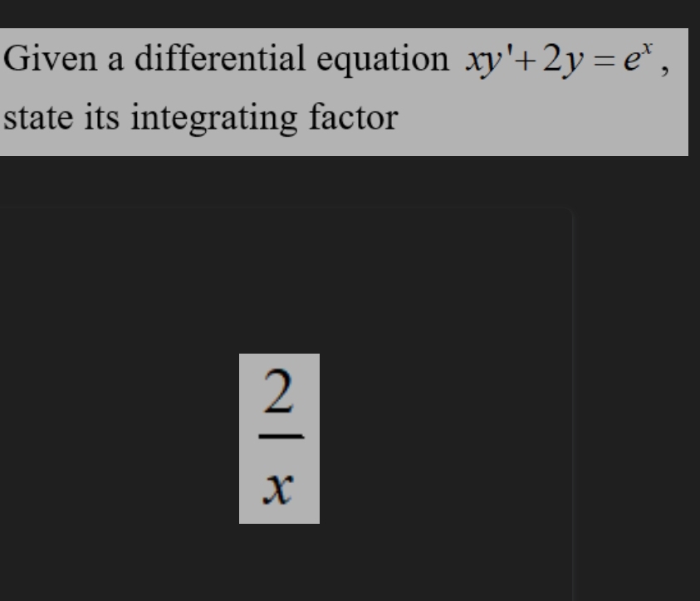Image resolution: width=700 pixels, height=601 pixels.
Task: Click the differential equation question image
Action: tap(344, 91)
